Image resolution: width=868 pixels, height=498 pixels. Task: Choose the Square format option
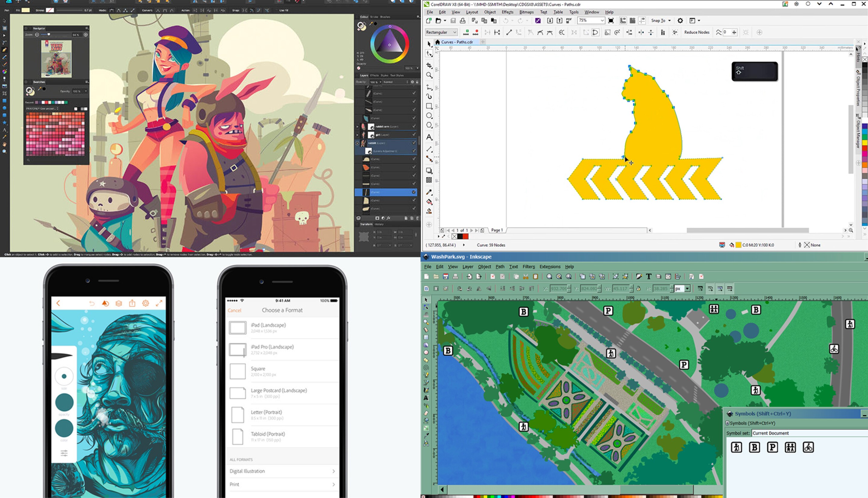click(x=258, y=369)
